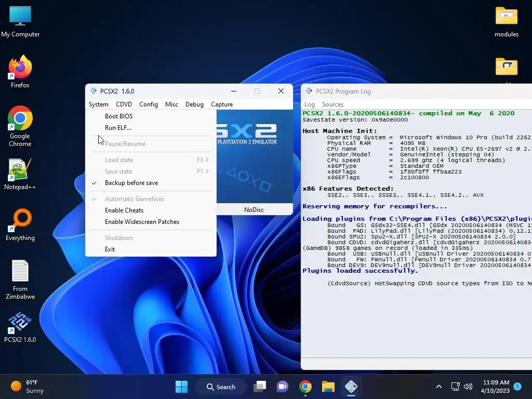Open the Debug menu
The image size is (532, 399).
[194, 104]
